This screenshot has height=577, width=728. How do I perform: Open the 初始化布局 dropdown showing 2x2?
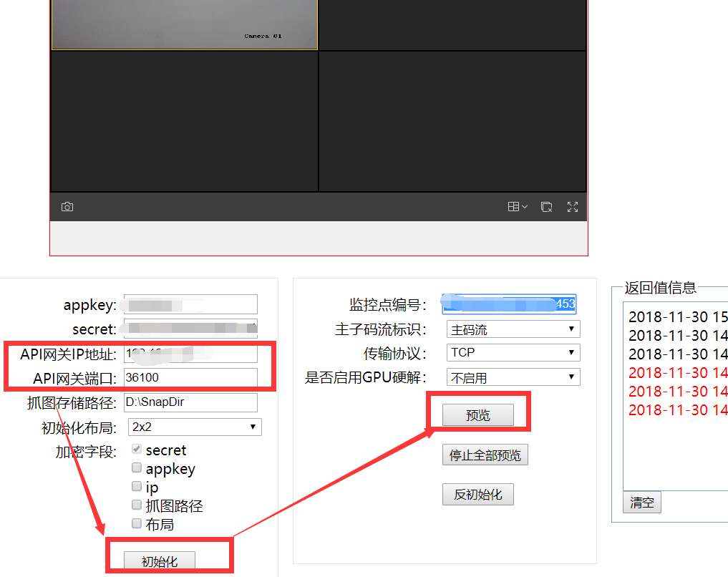point(195,427)
